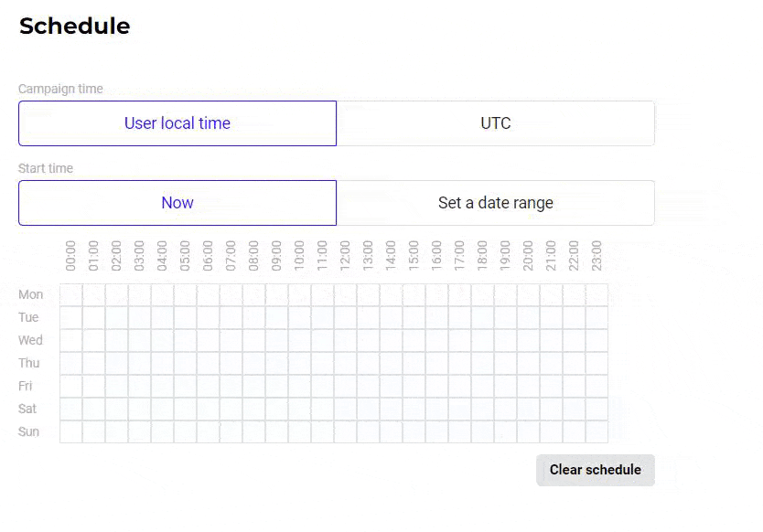The image size is (763, 532).
Task: Click the Wed row label
Action: pyautogui.click(x=30, y=341)
